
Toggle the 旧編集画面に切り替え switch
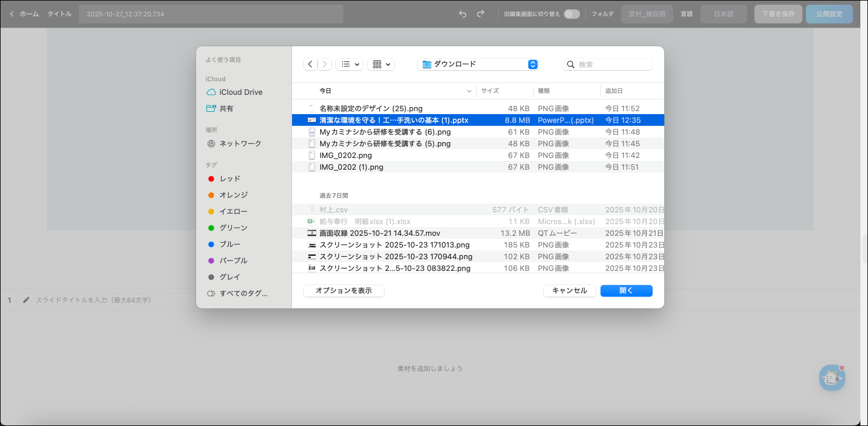point(571,14)
